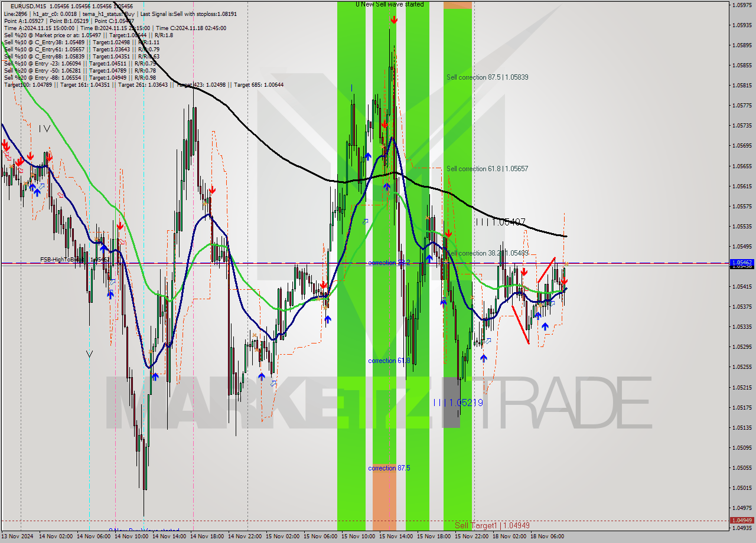Click the blue 'correction 38.2' label
Viewport: 756px width, 543px height.
[x=389, y=263]
